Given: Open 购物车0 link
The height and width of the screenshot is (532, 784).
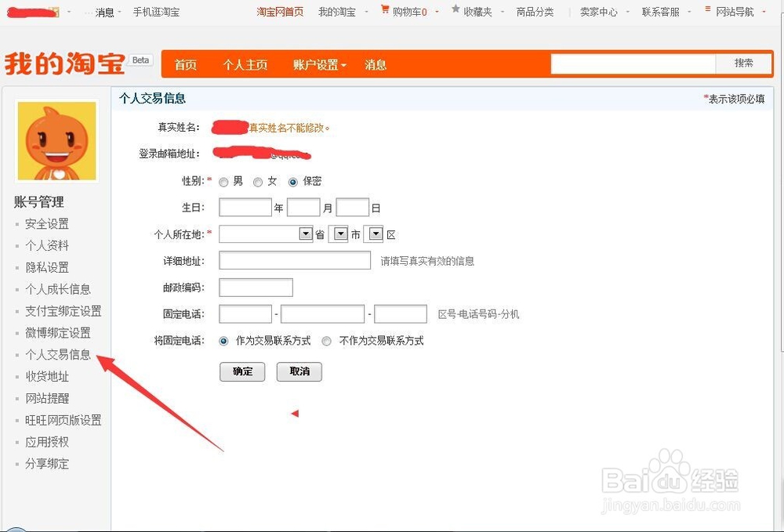Looking at the screenshot, I should coord(409,12).
